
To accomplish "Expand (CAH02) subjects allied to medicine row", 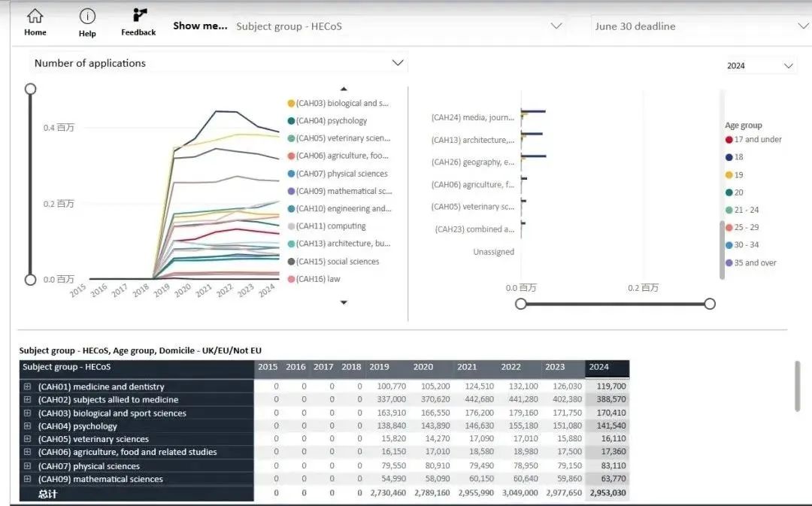I will [x=28, y=399].
